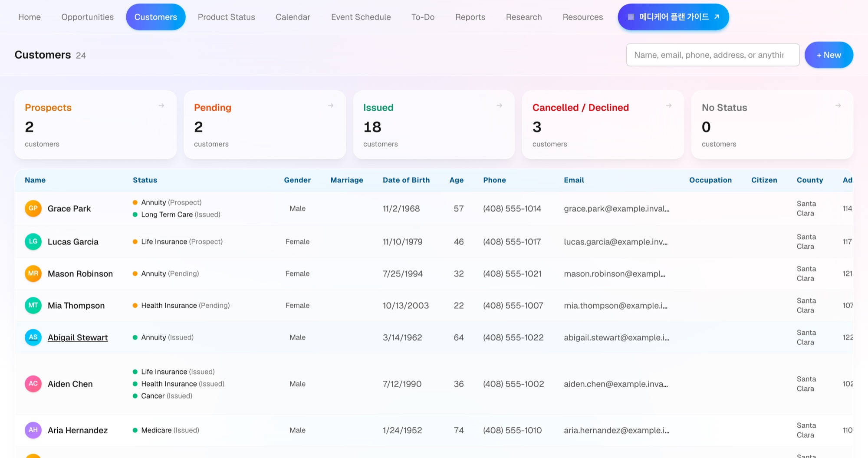Screen dimensions: 868x458
Task: Click Lucas Garcia's LG avatar icon
Action: coord(33,241)
